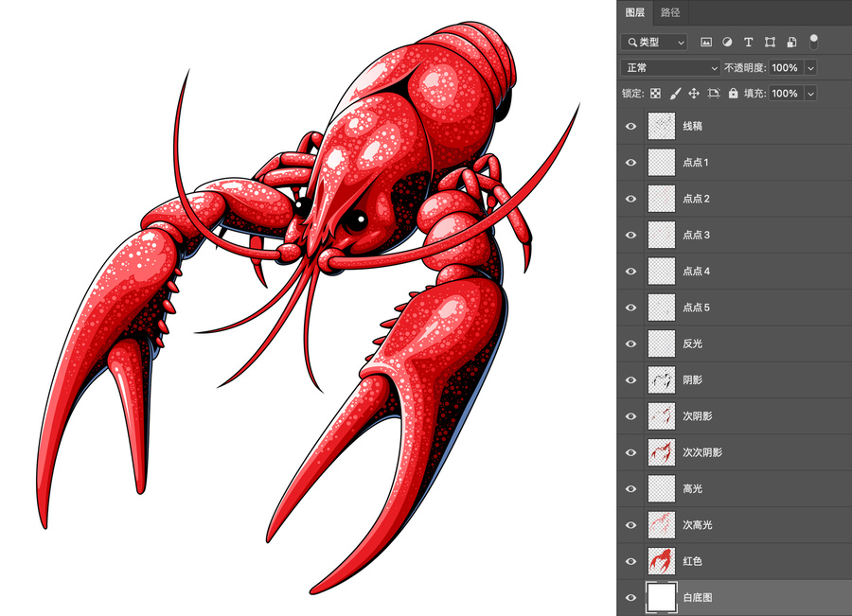Select the 点点 2 layer thumbnail
The width and height of the screenshot is (852, 616).
662,199
